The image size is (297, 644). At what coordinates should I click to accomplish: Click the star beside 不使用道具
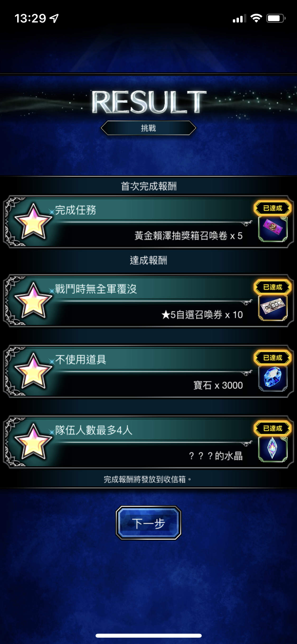click(33, 371)
